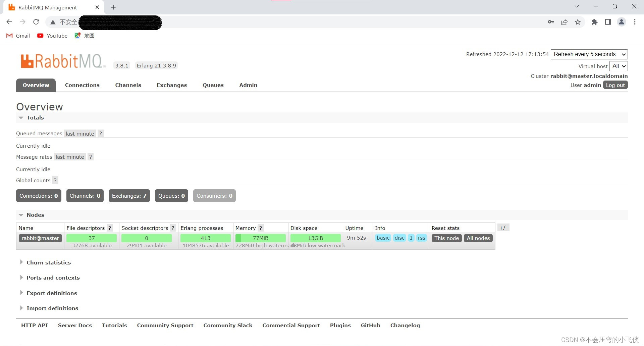Click the rss info tag

point(422,238)
